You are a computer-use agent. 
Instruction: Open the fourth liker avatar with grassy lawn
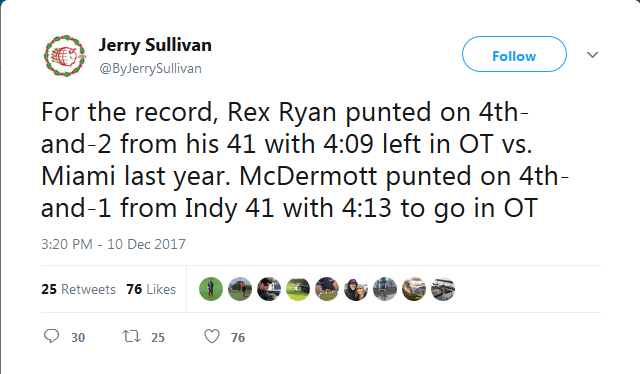tap(298, 289)
